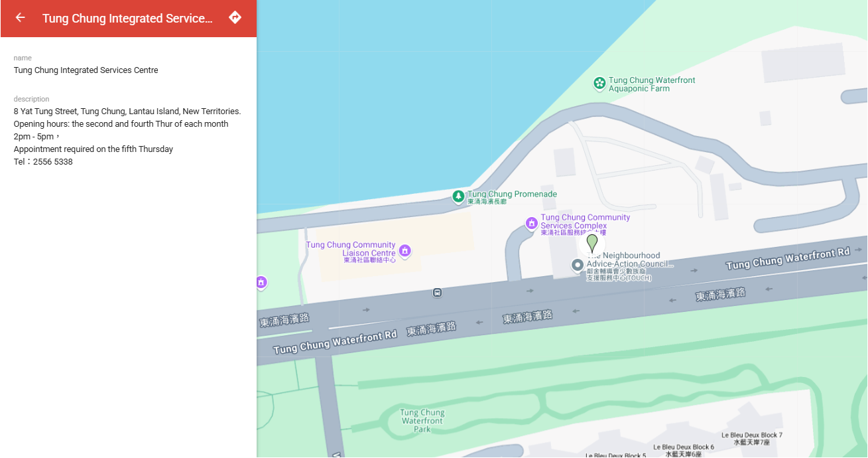Select the Tung Chung Waterfront Aquaponic Farm icon
The image size is (868, 458).
tap(599, 84)
